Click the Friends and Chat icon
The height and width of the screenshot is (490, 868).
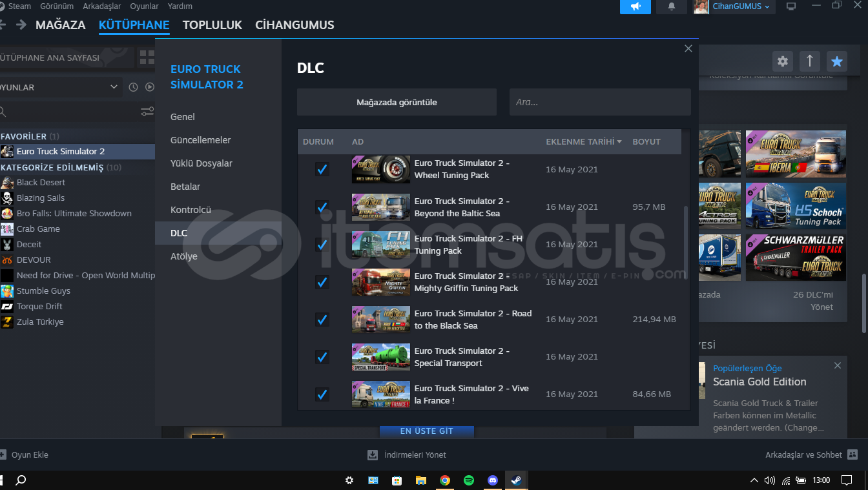(x=852, y=454)
